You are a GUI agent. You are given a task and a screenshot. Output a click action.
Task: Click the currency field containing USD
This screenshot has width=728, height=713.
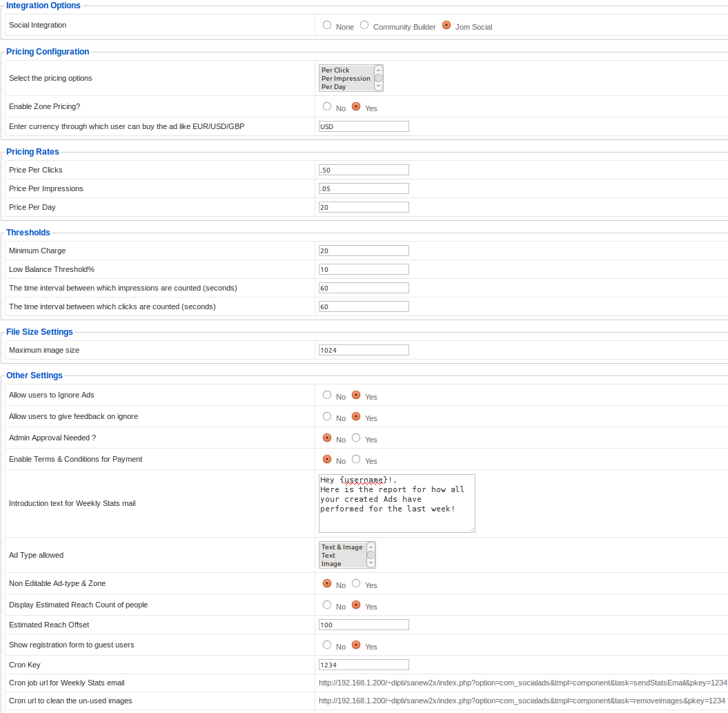[363, 126]
